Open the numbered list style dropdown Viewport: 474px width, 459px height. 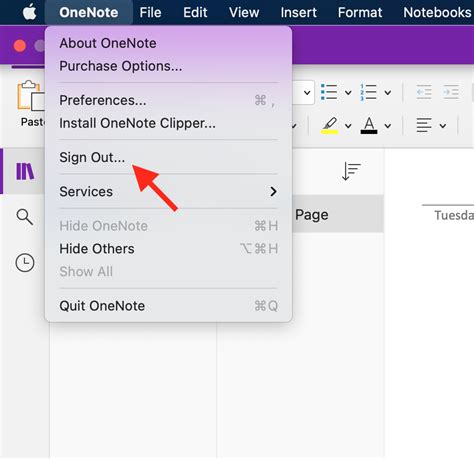[388, 93]
